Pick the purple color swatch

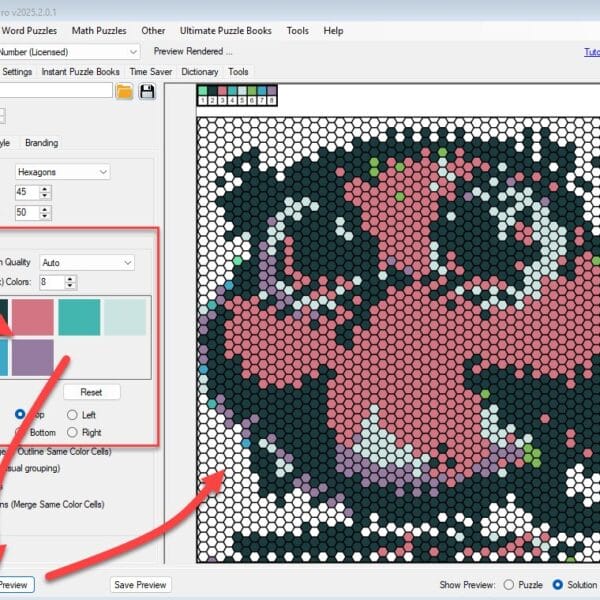34,358
